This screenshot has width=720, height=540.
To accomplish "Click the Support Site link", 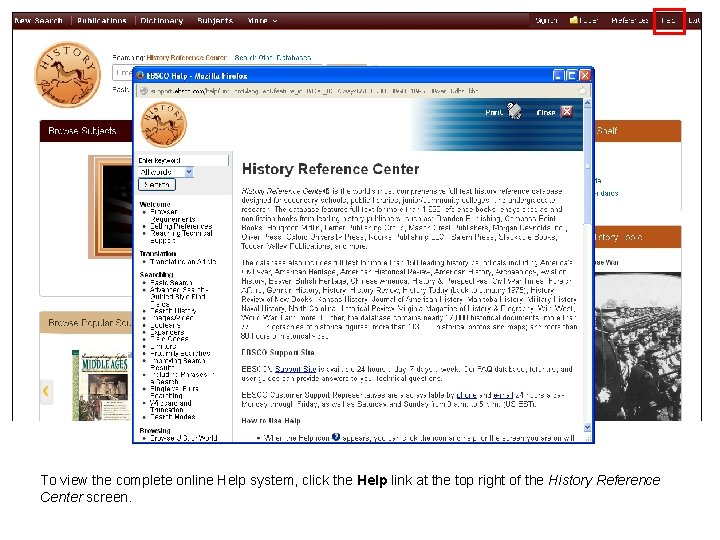I will (x=295, y=369).
